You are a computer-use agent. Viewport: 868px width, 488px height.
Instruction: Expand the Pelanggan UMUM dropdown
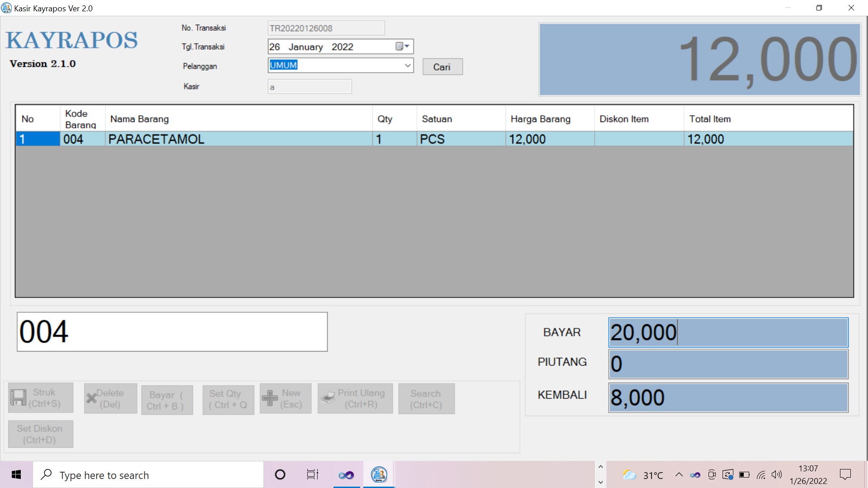(408, 66)
